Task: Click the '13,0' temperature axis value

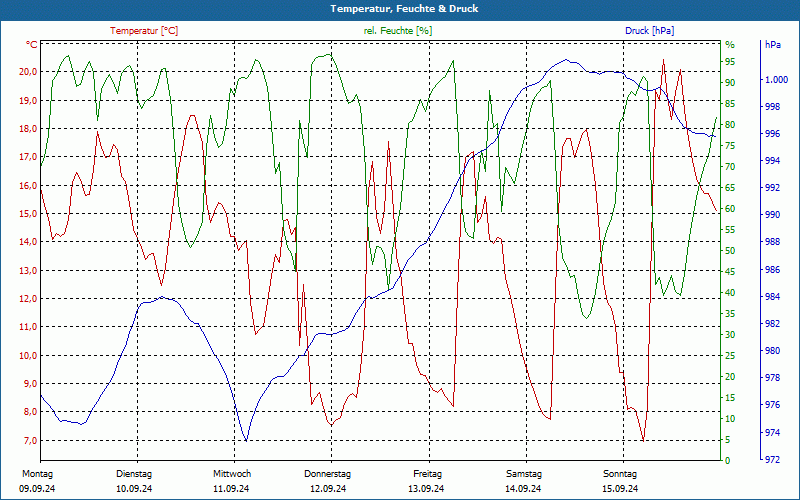Action: click(28, 270)
